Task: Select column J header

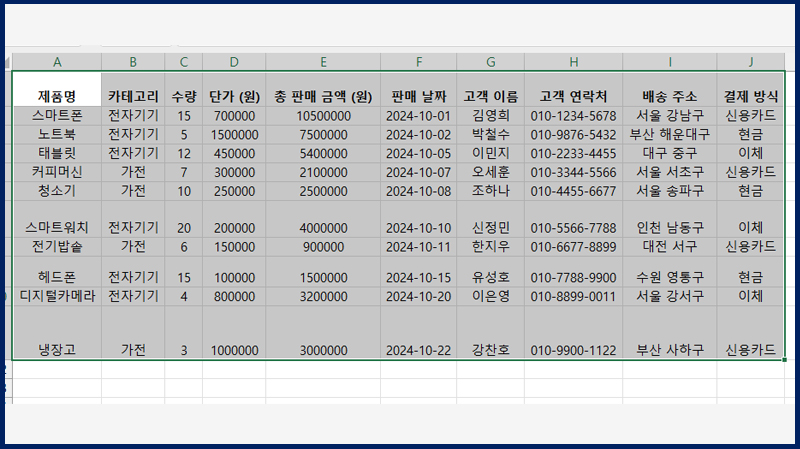Action: (x=751, y=62)
